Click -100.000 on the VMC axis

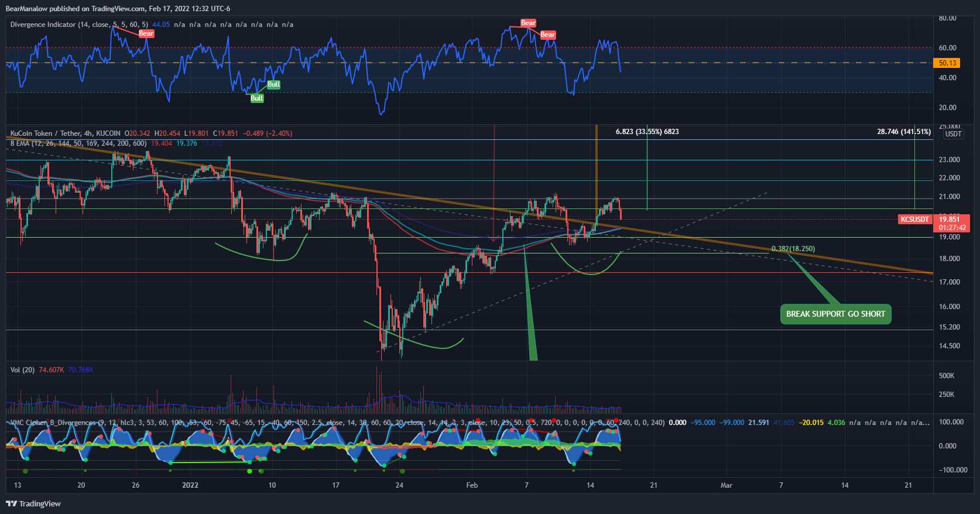click(952, 470)
